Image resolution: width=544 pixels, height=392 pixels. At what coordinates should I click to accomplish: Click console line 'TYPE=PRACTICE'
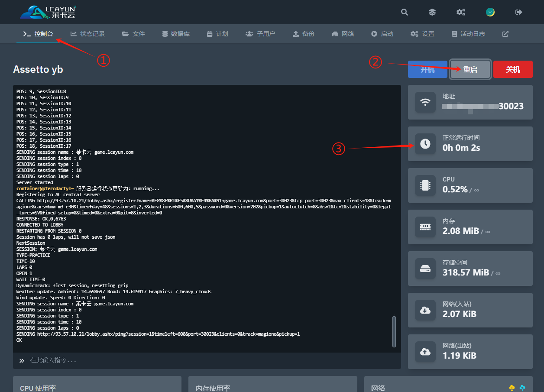33,255
